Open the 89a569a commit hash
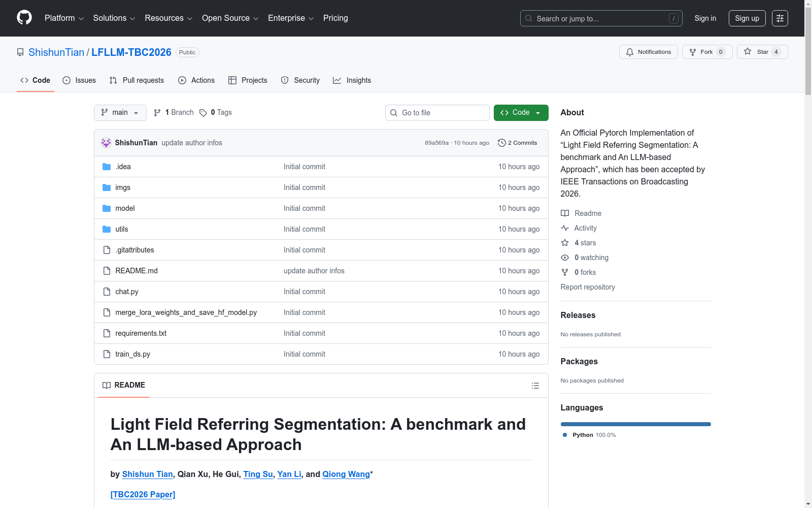This screenshot has height=508, width=812. [x=436, y=143]
